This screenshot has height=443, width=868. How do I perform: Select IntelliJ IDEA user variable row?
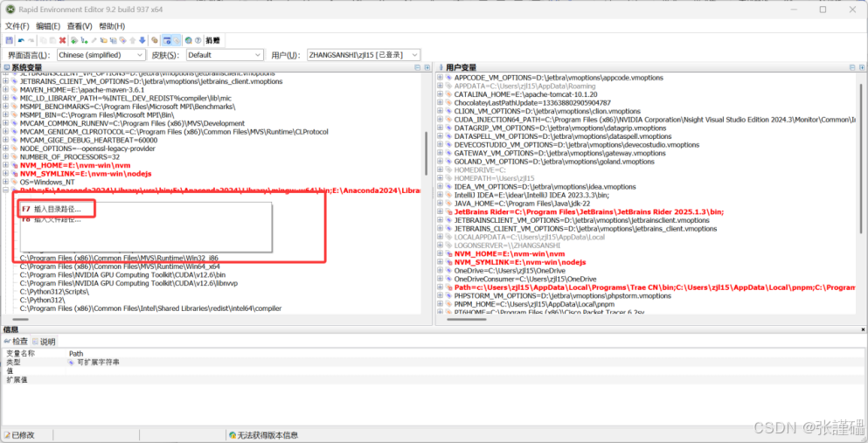[532, 195]
